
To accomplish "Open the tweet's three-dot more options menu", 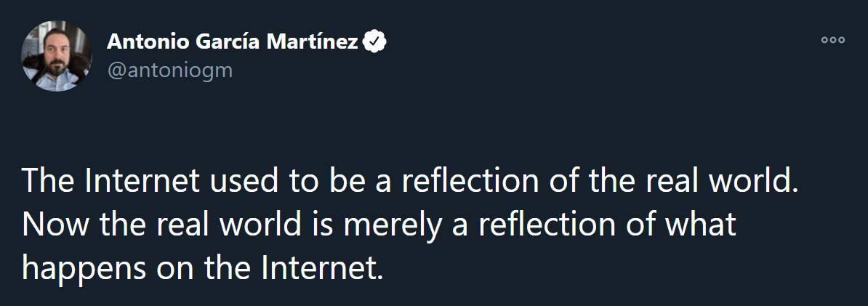I will click(x=832, y=41).
